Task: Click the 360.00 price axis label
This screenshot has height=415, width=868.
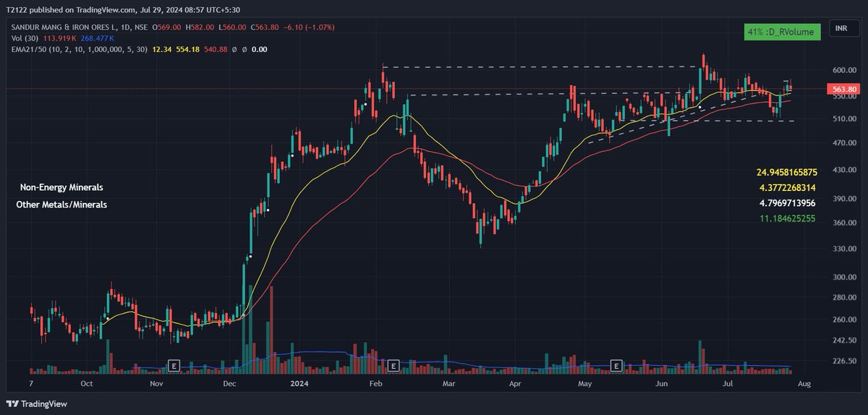Action: (844, 223)
